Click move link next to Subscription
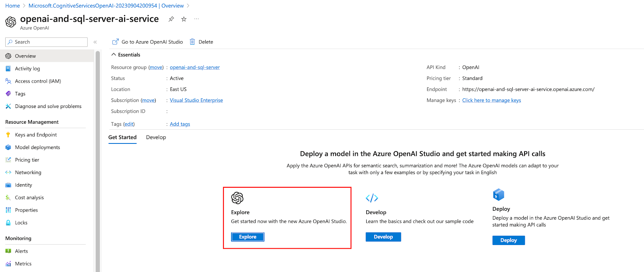 [148, 100]
